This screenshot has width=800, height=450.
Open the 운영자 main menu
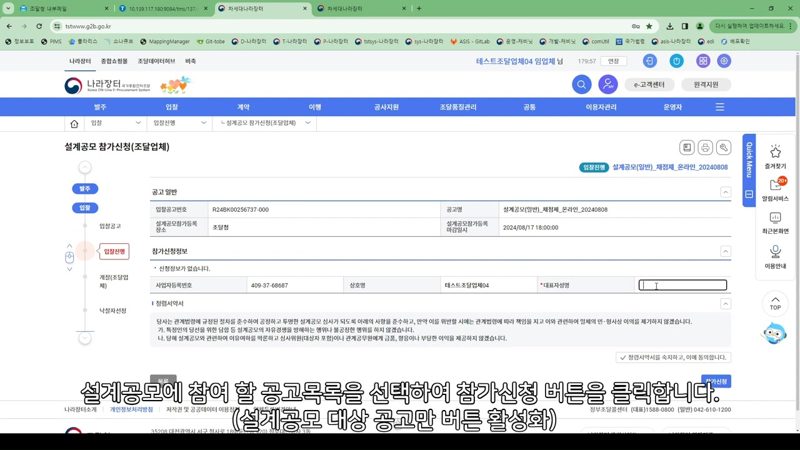(672, 107)
